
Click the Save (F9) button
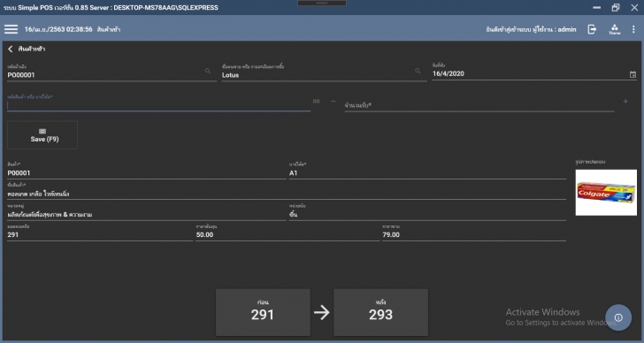(x=42, y=135)
